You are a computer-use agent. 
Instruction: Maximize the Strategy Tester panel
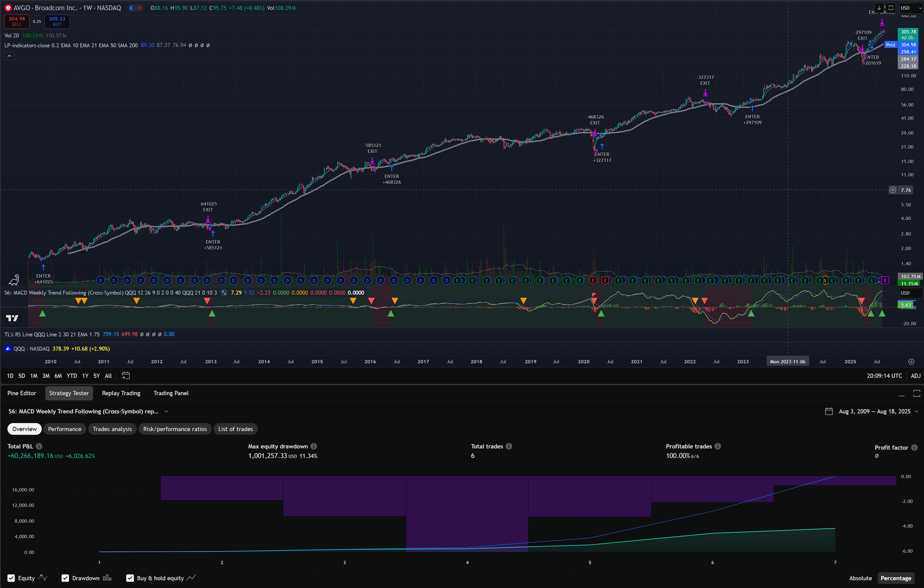917,393
